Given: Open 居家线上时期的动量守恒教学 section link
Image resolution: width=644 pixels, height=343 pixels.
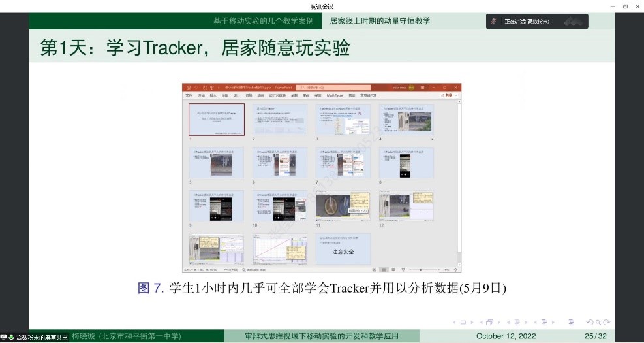Looking at the screenshot, I should [x=380, y=21].
